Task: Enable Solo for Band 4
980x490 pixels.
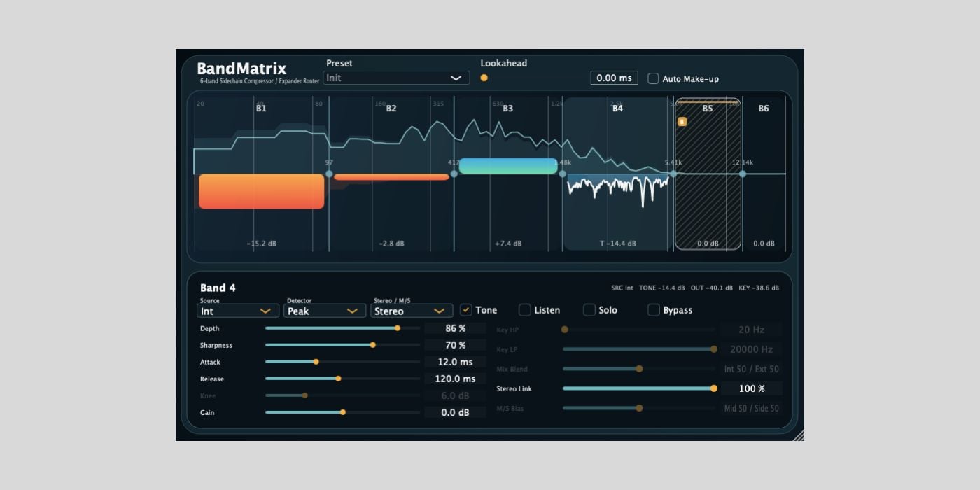Action: point(589,310)
